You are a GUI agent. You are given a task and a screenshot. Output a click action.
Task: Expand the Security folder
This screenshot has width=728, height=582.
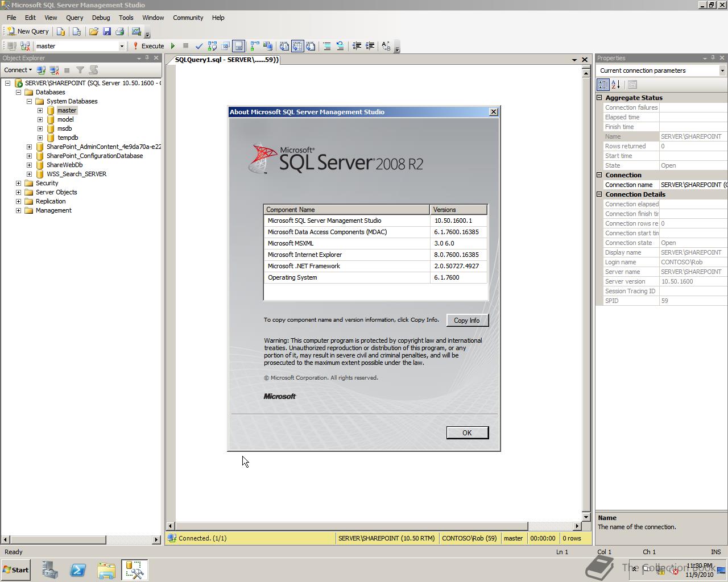(18, 183)
